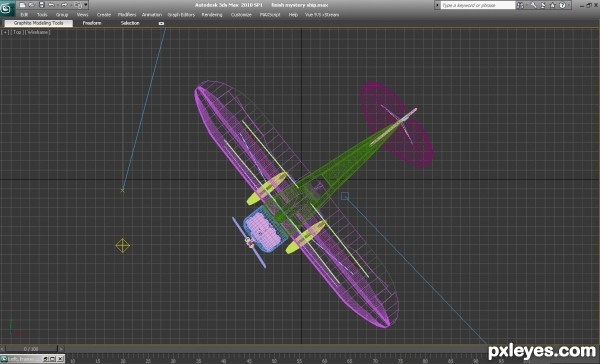The image size is (600, 364).
Task: Open the Rendering menu
Action: [x=212, y=15]
